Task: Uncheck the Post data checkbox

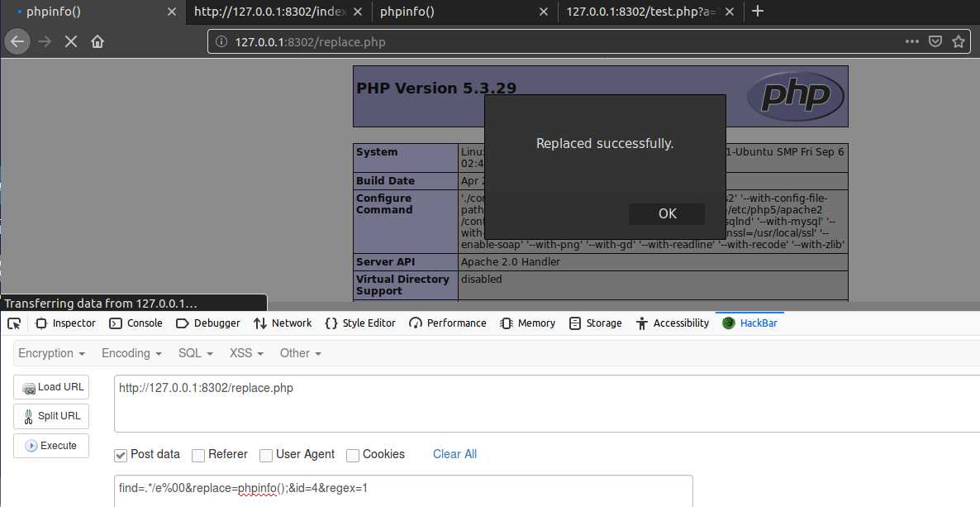Action: tap(121, 455)
